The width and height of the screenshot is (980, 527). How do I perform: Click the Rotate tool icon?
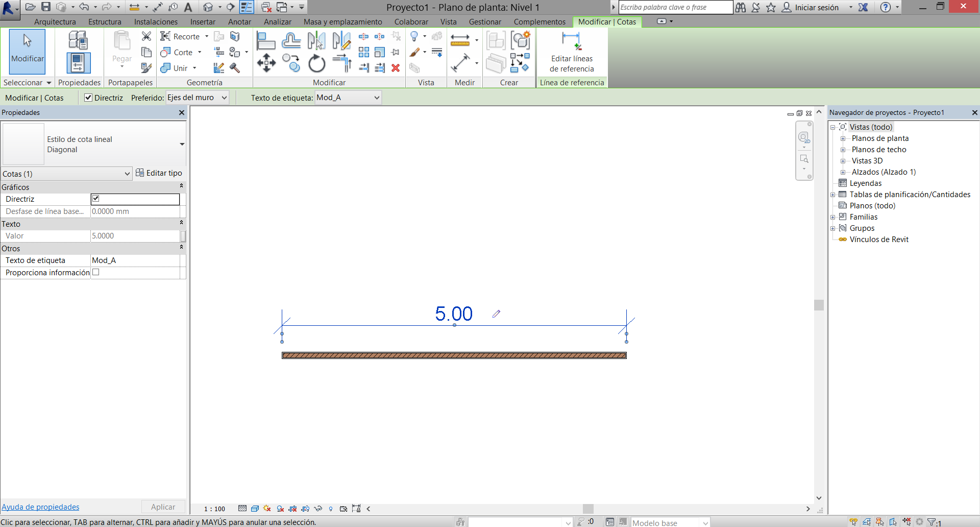(x=316, y=64)
